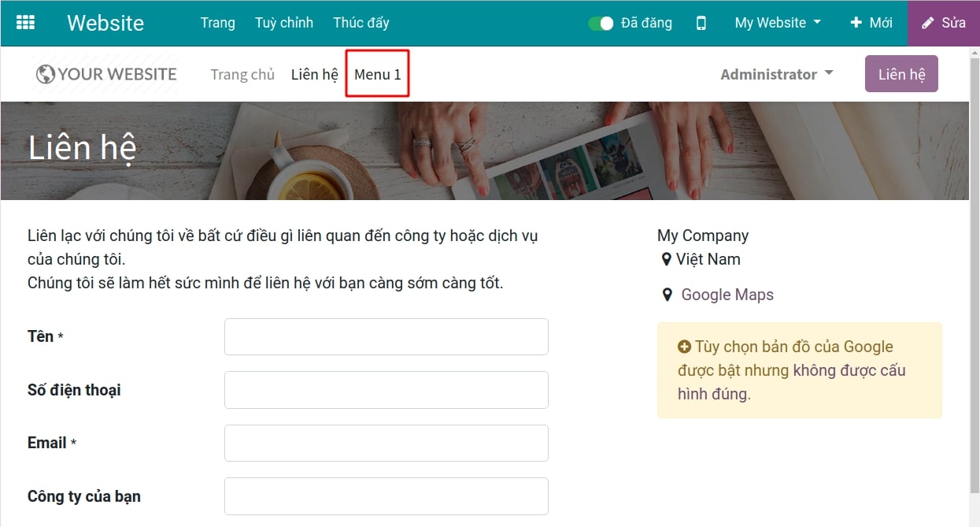980x527 pixels.
Task: Click the location pin icon beside Việt Nam
Action: [x=665, y=259]
